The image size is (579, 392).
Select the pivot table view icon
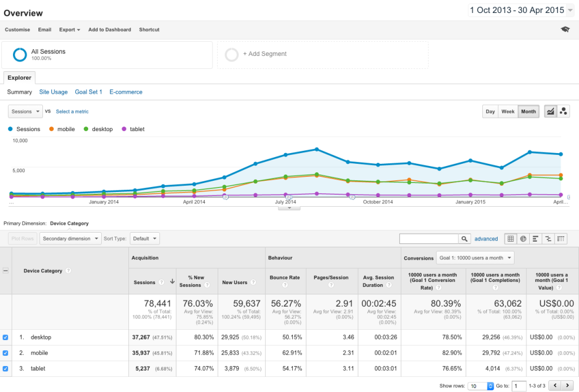pos(561,239)
